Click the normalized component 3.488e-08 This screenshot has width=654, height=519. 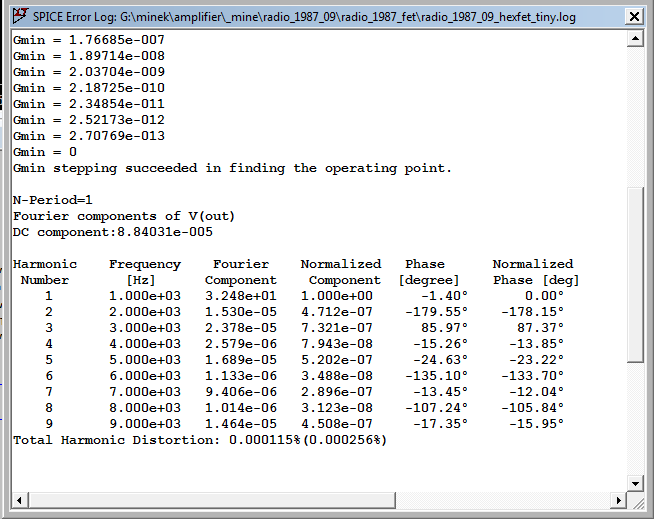(337, 376)
